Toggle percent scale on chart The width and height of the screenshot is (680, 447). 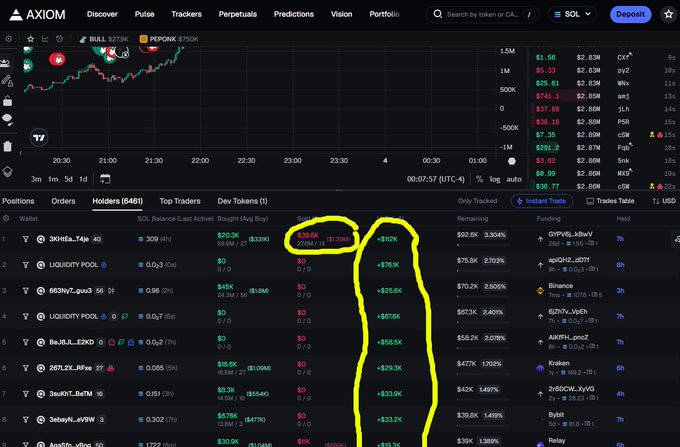(479, 179)
